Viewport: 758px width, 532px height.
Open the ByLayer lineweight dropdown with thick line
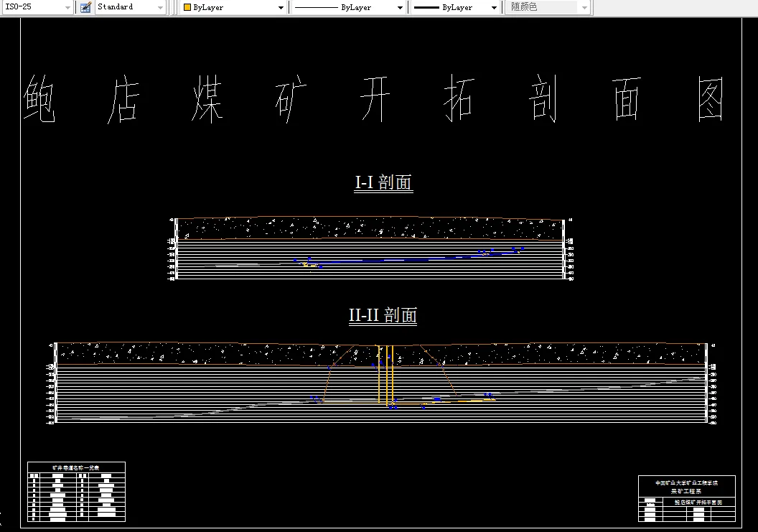[x=455, y=8]
